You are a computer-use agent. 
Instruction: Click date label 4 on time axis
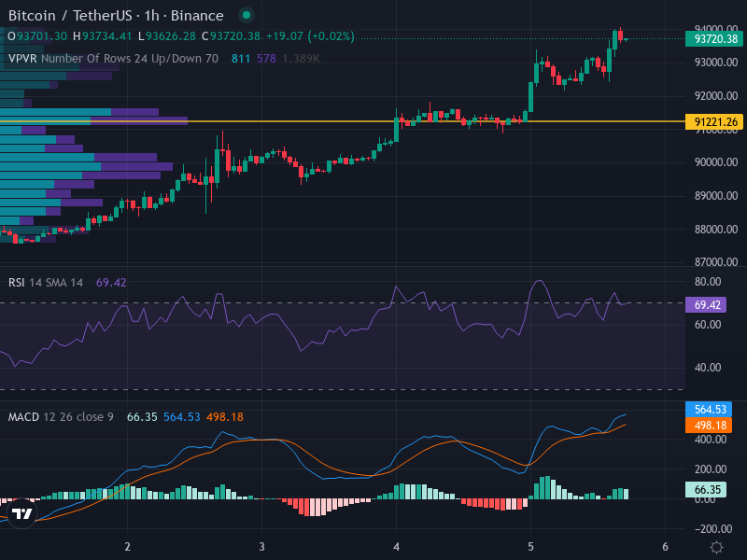pos(397,547)
